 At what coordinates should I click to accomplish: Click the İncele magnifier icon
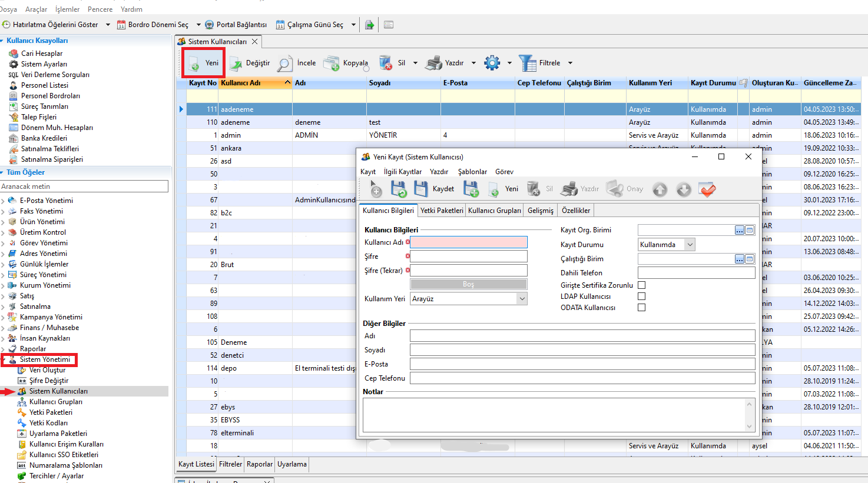pos(285,63)
